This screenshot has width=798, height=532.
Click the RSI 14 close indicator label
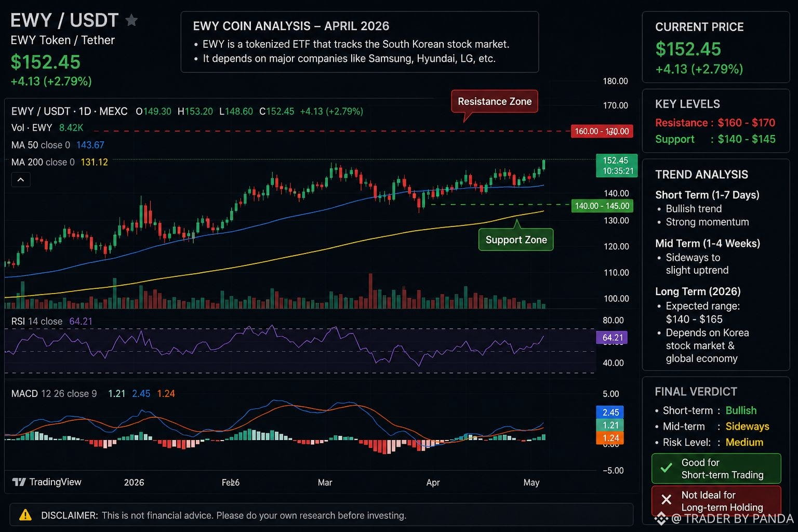(x=37, y=321)
